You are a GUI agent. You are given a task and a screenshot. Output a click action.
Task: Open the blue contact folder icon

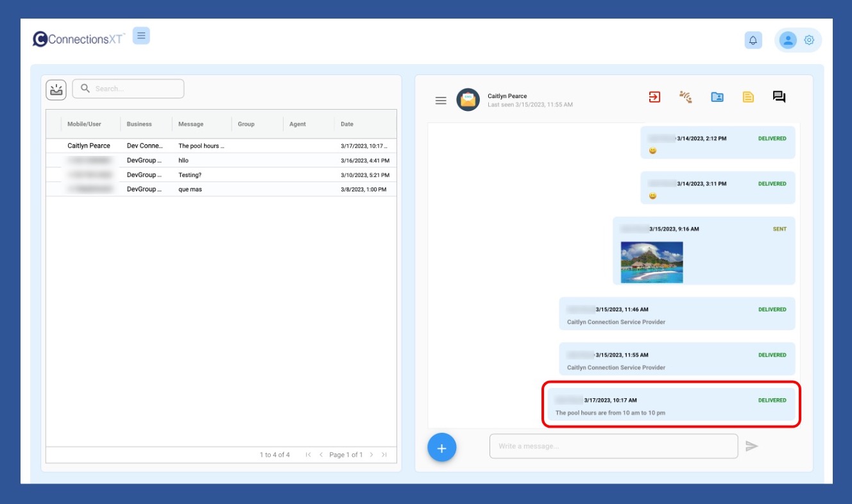point(717,97)
